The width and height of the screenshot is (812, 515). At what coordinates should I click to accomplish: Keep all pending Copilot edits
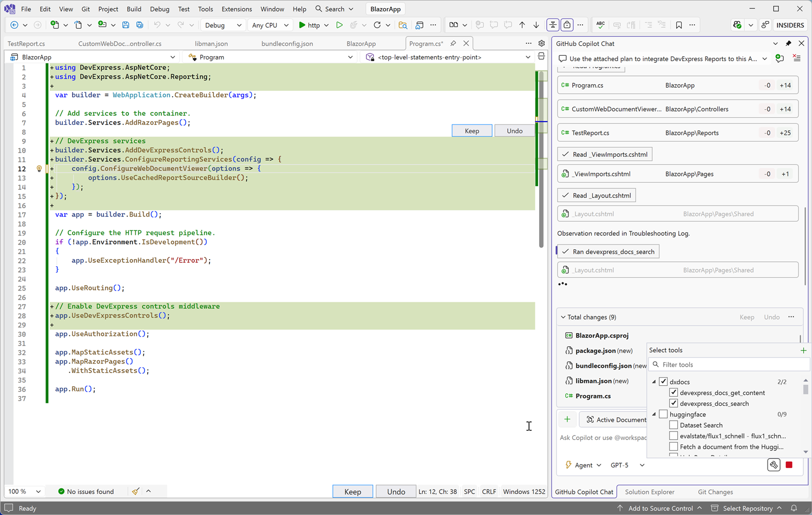click(x=352, y=491)
